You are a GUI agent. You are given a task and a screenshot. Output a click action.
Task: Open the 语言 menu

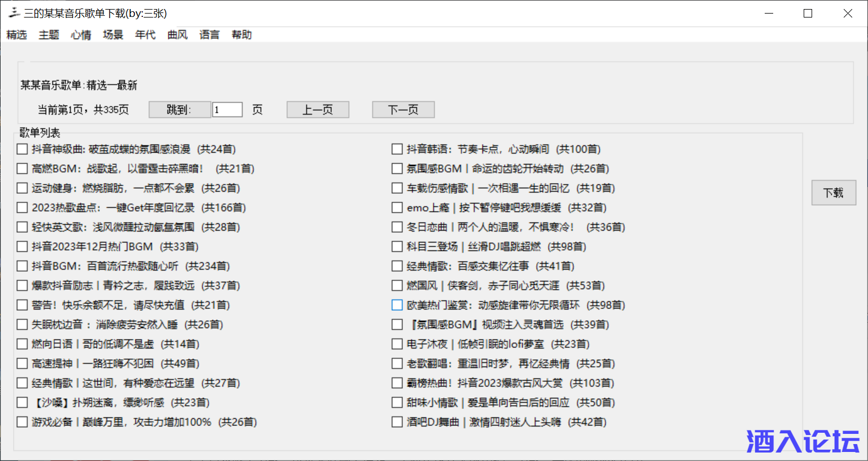[x=209, y=35]
